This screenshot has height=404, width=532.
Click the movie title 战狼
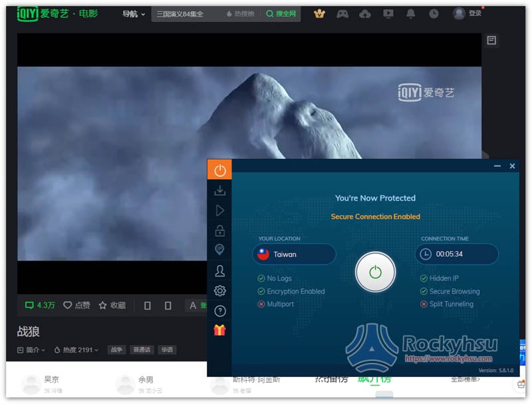pos(29,332)
